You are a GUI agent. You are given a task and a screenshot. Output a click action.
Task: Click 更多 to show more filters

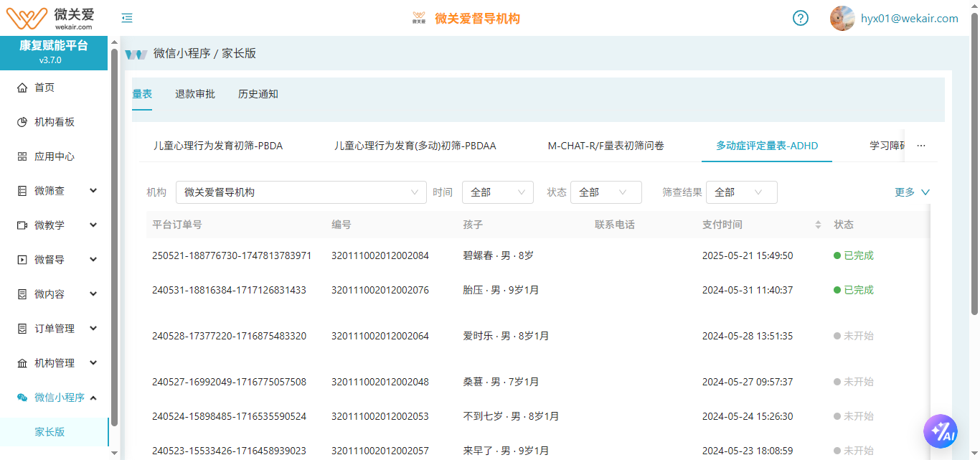912,192
